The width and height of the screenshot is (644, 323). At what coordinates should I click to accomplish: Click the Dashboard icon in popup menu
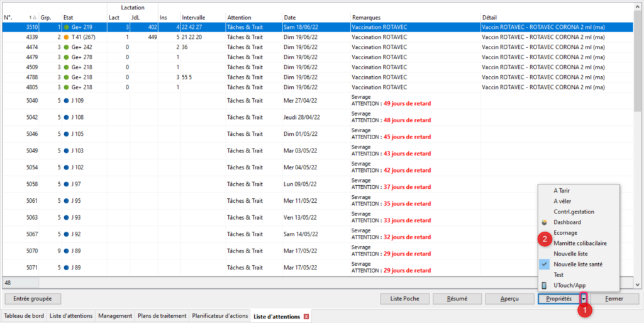coord(545,222)
